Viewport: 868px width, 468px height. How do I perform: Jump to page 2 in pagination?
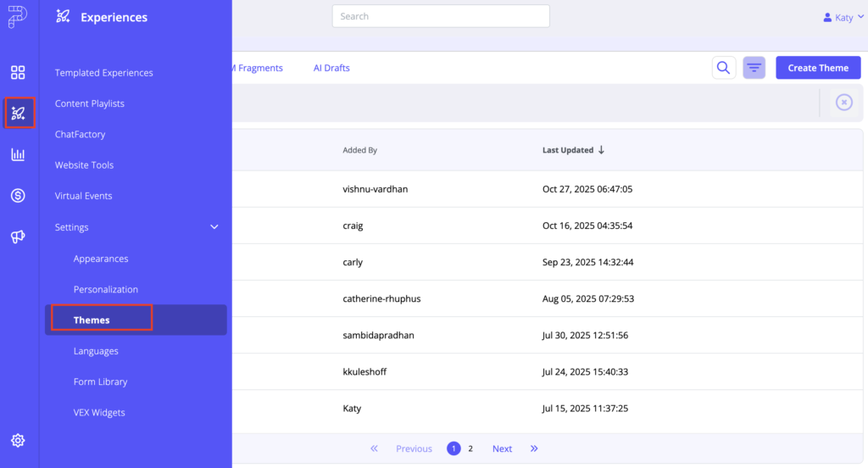[x=470, y=448]
